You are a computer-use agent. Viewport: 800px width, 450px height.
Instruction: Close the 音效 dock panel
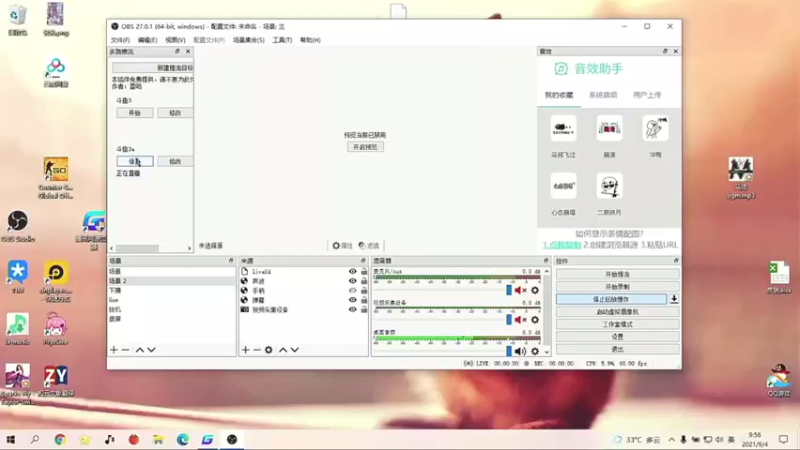[x=676, y=52]
